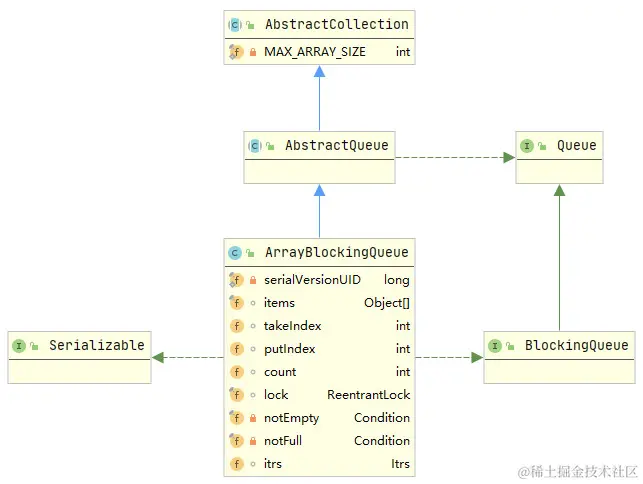
Task: Click the notEmpty field icon
Action: coord(236,418)
